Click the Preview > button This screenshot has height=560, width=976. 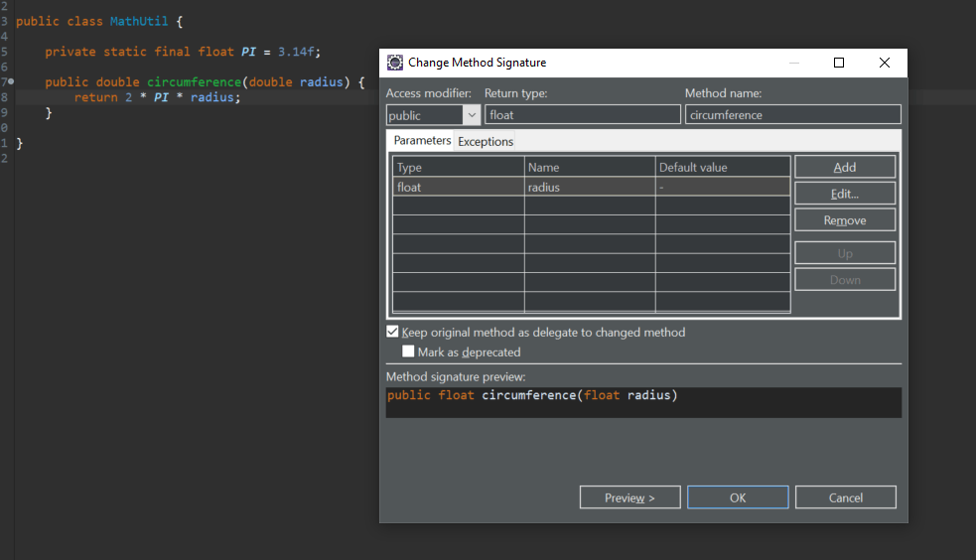click(x=629, y=497)
